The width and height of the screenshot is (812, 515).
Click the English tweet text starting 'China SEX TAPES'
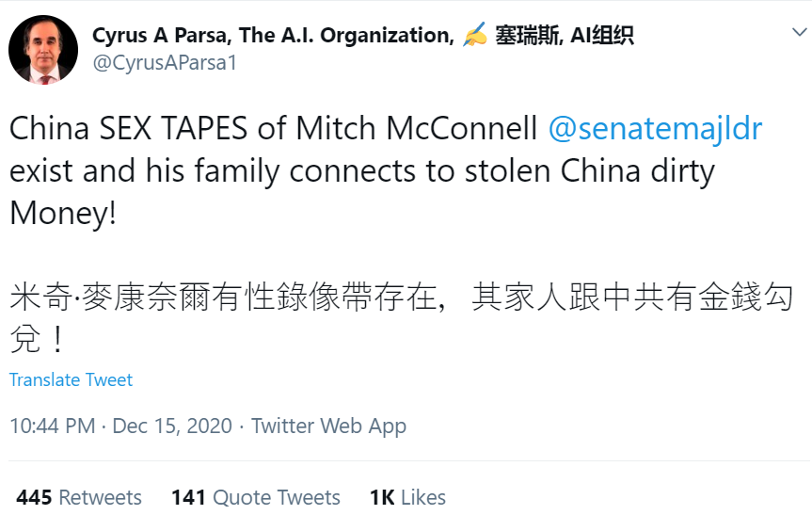[x=273, y=129]
